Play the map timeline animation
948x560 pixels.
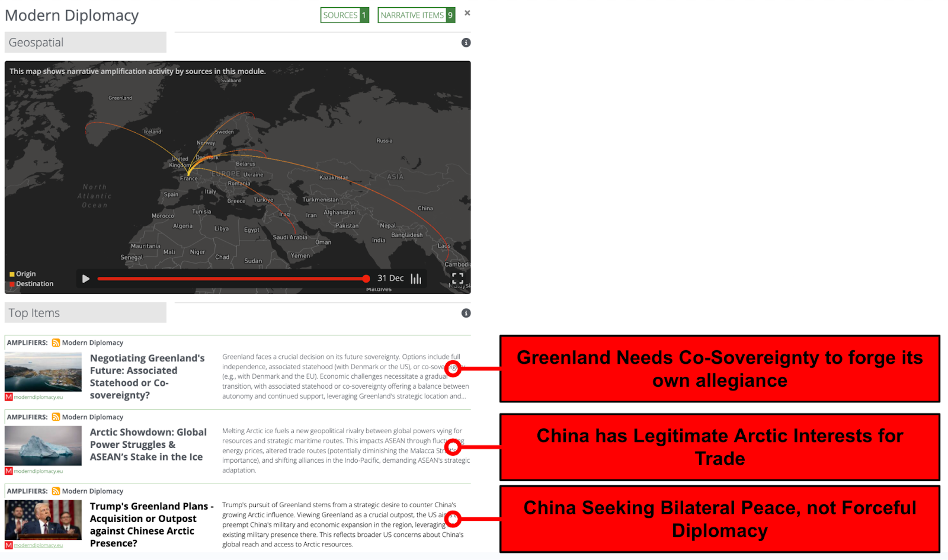[86, 279]
